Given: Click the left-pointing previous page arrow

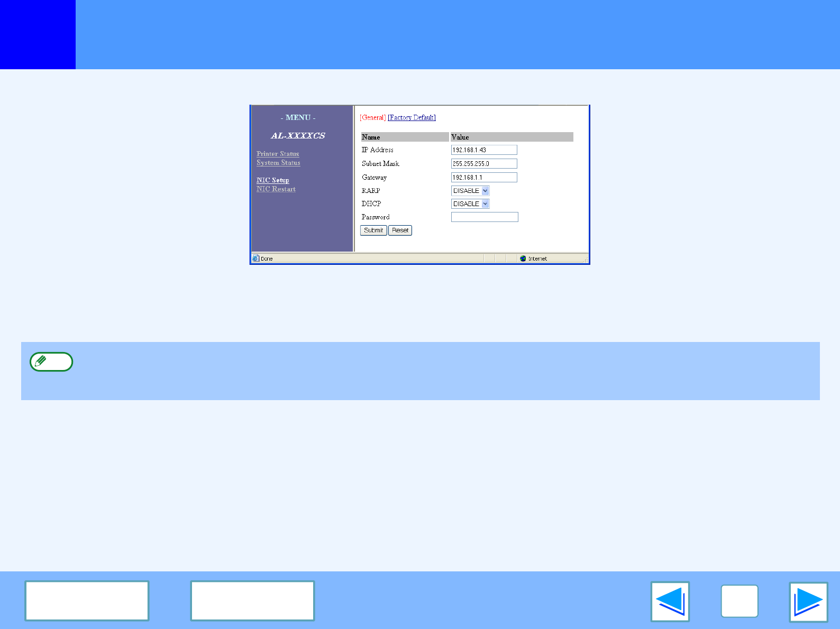Looking at the screenshot, I should coord(670,602).
